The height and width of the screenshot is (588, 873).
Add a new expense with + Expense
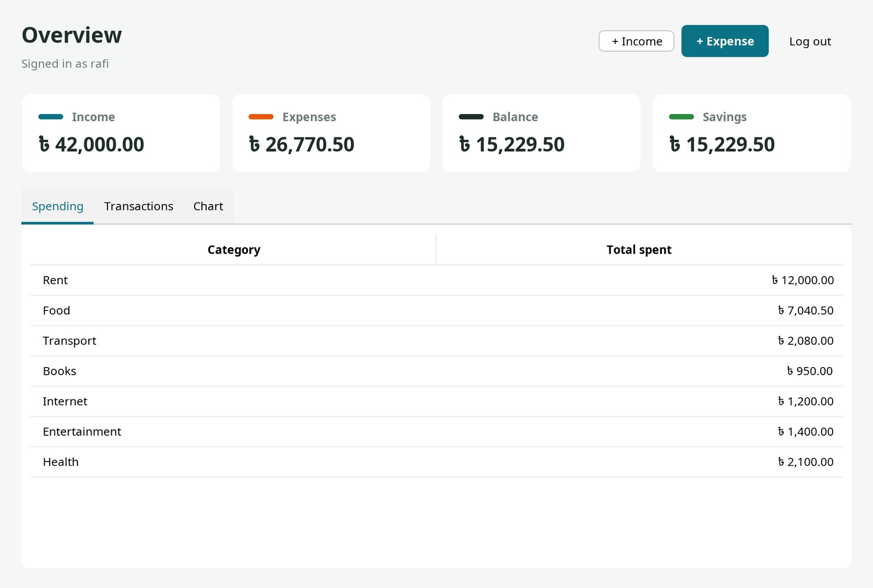coord(725,41)
